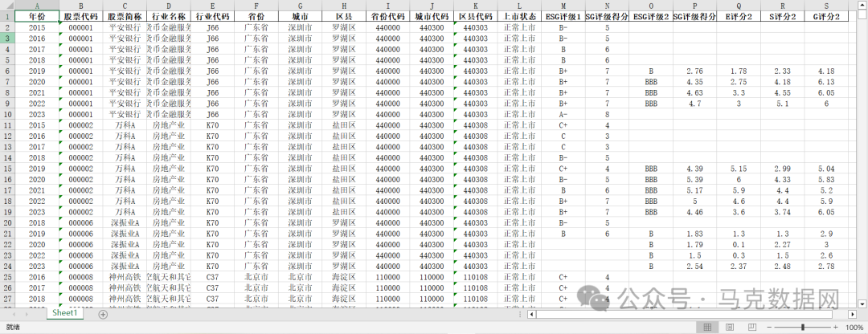This screenshot has width=868, height=334.
Task: Select row 1 header
Action: tap(7, 17)
